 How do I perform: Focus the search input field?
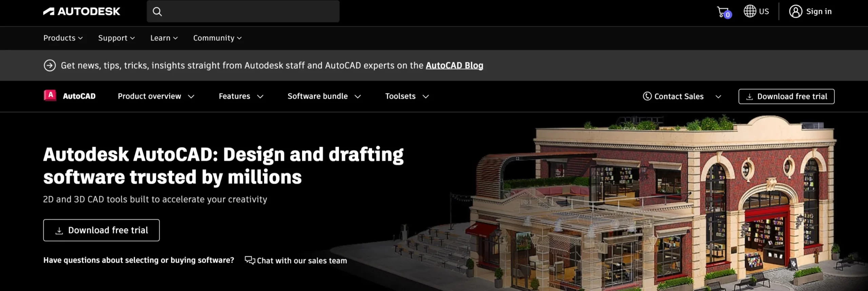pyautogui.click(x=243, y=11)
